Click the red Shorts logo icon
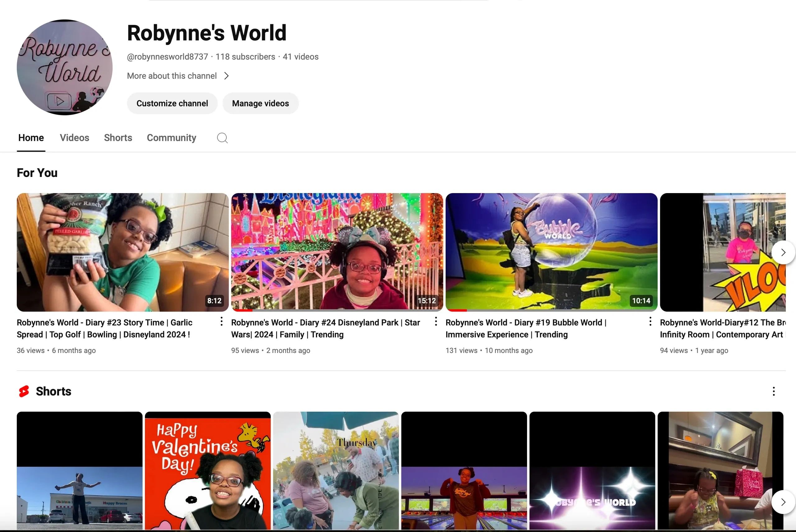Image resolution: width=796 pixels, height=532 pixels. (24, 391)
